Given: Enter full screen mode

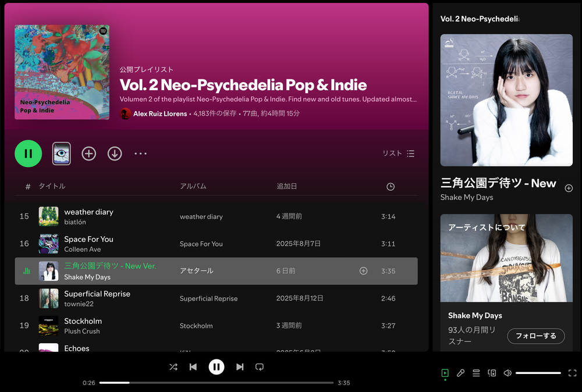Looking at the screenshot, I should tap(572, 373).
